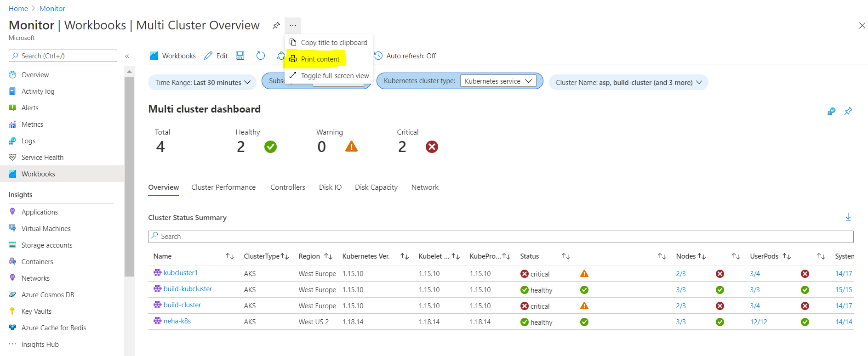Pin the Multi cluster dashboard section

point(848,111)
